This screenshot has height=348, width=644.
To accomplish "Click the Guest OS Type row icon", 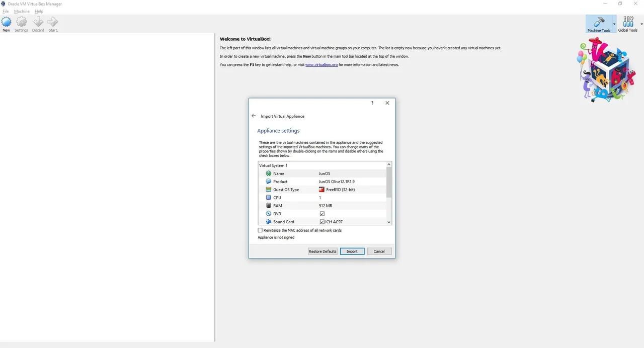I will click(x=269, y=190).
